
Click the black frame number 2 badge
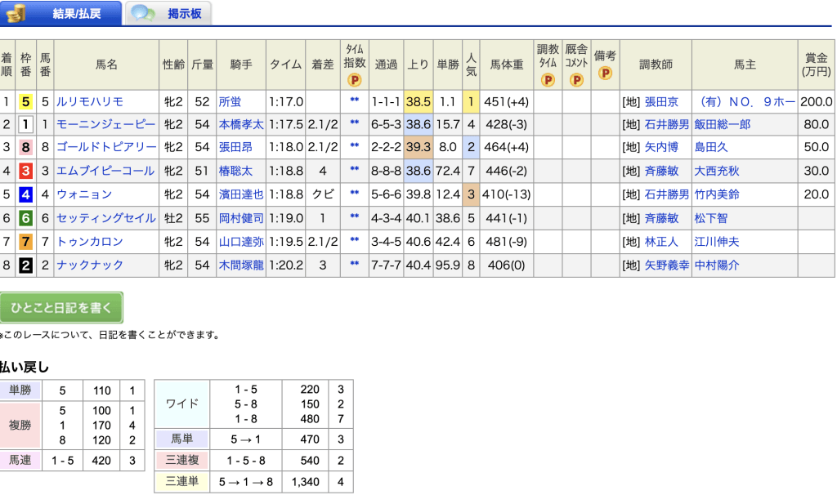[x=25, y=265]
